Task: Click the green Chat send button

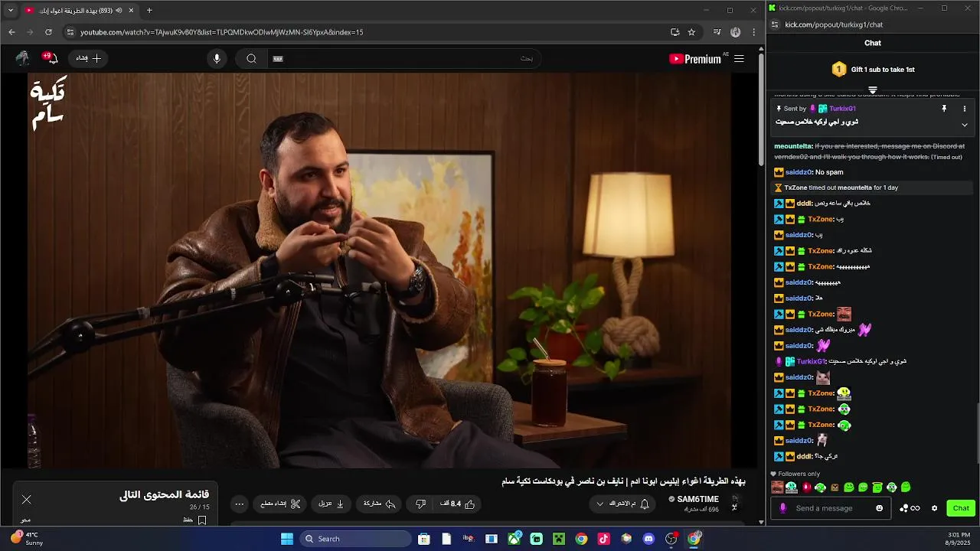Action: click(x=961, y=508)
